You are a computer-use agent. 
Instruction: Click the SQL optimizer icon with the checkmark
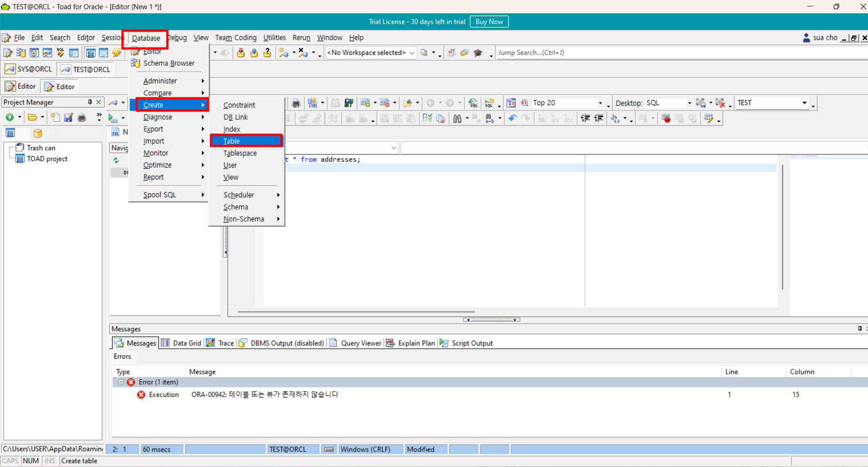point(60,53)
